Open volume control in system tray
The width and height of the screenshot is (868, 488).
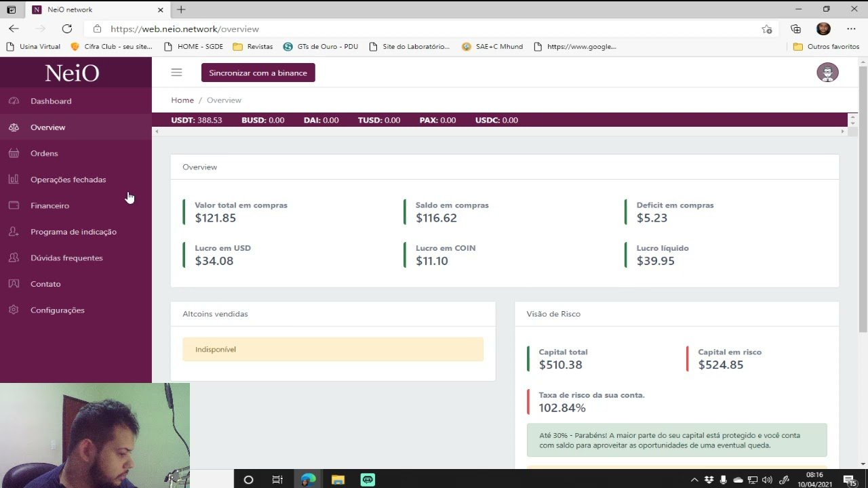click(x=767, y=480)
